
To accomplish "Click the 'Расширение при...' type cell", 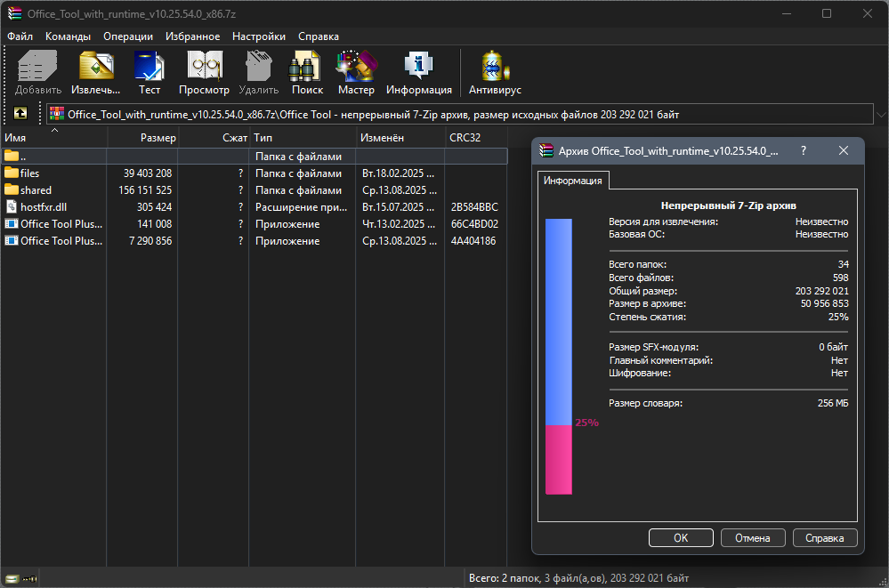I will click(301, 207).
